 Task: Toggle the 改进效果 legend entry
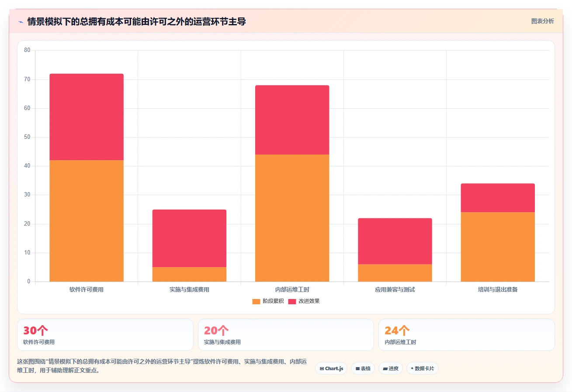point(304,301)
